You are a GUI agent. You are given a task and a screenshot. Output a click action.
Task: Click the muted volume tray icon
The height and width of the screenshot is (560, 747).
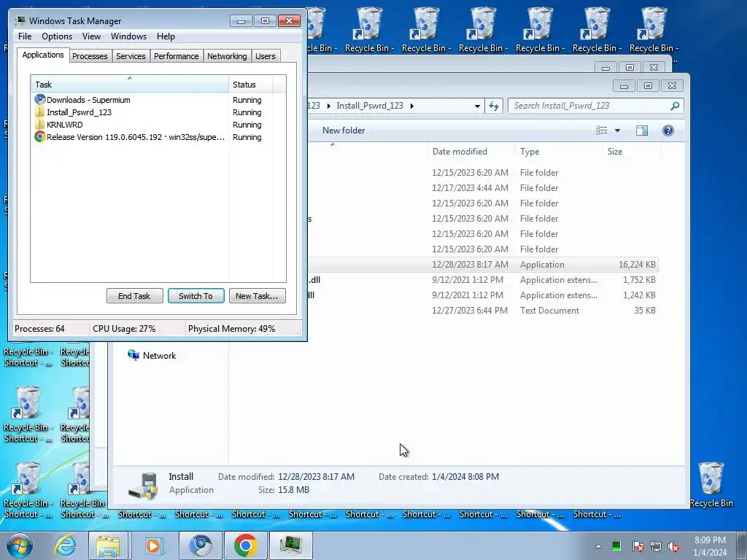(x=673, y=546)
